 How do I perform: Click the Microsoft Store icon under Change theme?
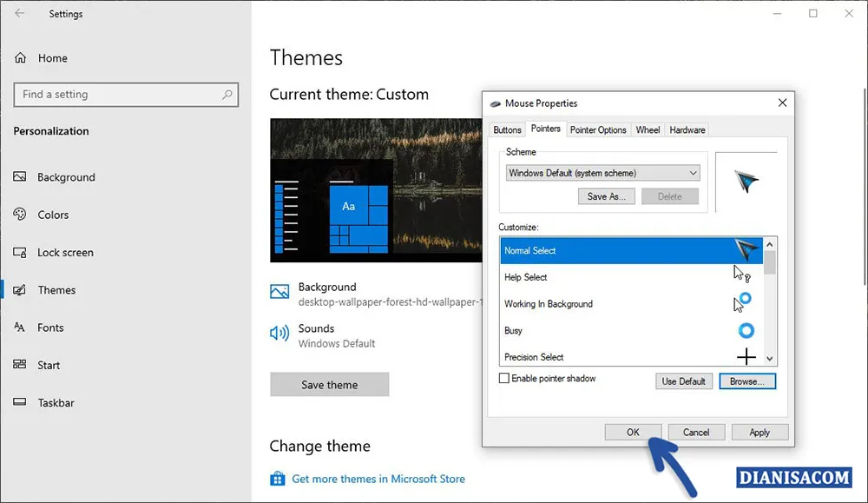point(278,479)
